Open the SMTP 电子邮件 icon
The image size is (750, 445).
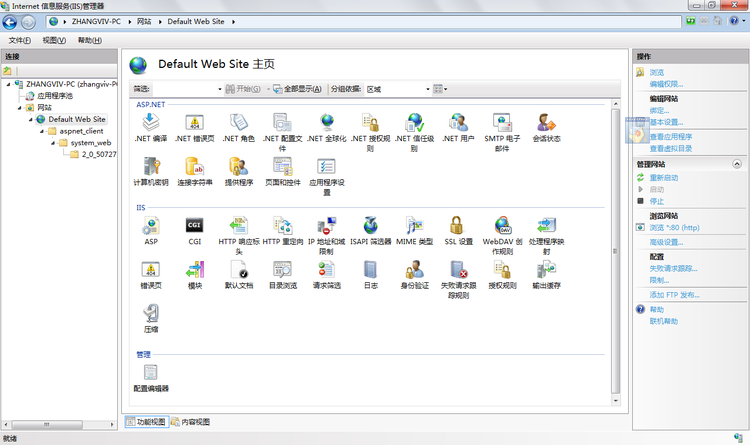(502, 122)
